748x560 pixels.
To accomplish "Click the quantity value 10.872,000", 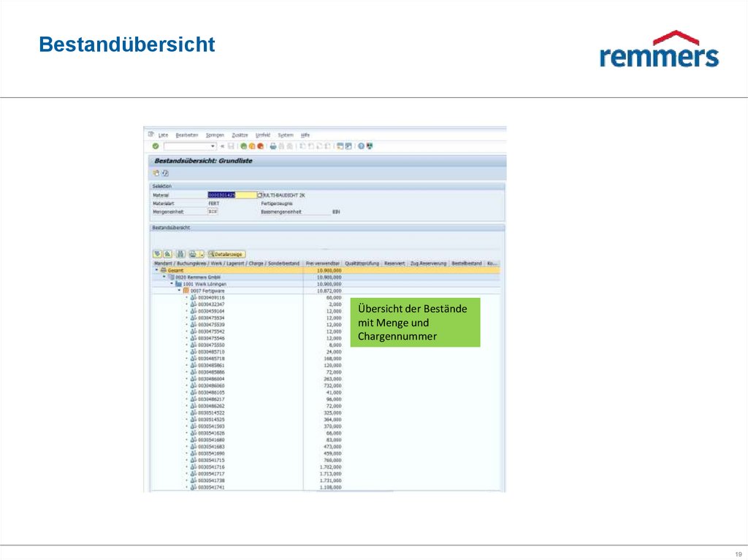I will pyautogui.click(x=329, y=291).
